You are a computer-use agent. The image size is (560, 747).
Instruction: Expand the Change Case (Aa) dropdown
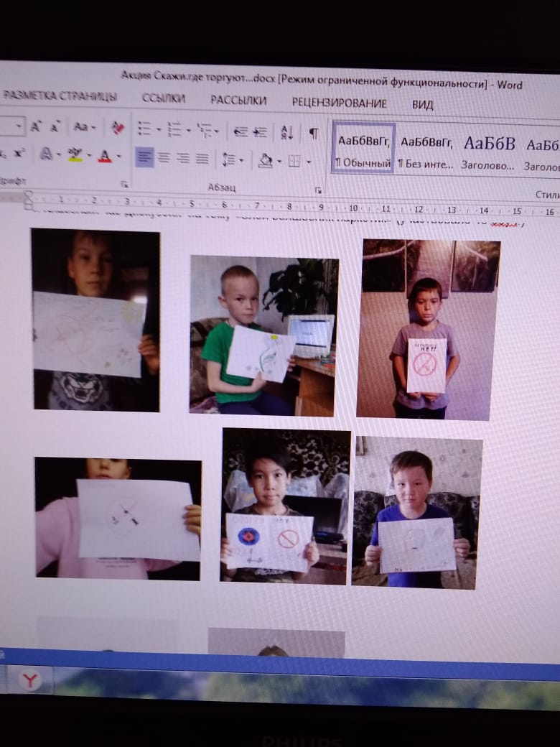click(x=85, y=127)
